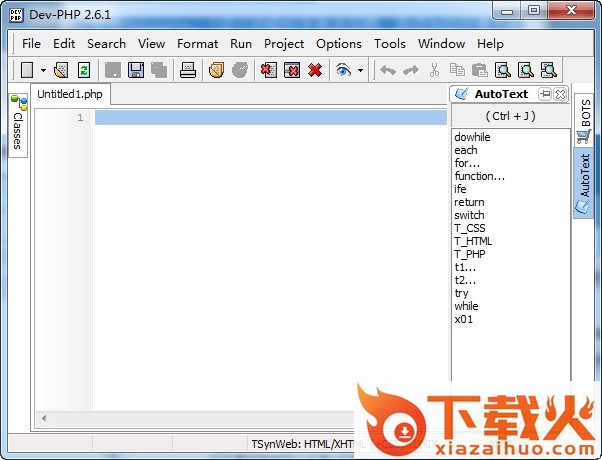
Task: Close the AutoText panel
Action: (x=560, y=94)
